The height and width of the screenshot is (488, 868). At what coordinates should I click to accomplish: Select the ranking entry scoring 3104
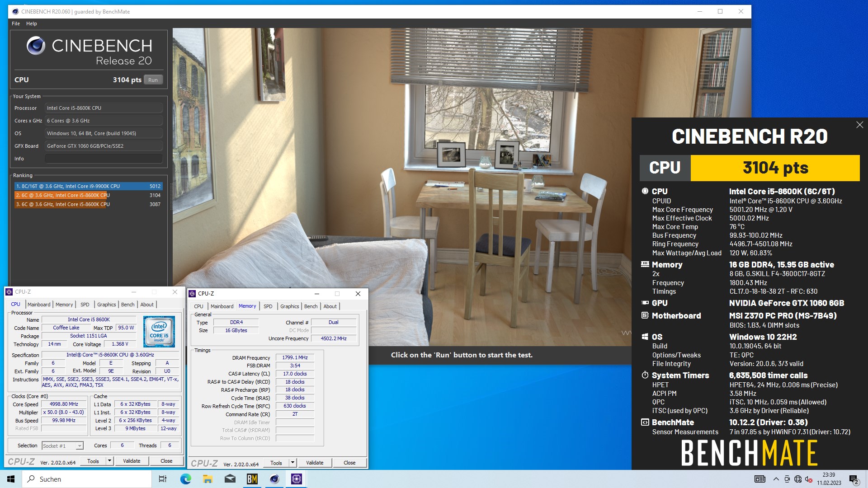(x=88, y=195)
